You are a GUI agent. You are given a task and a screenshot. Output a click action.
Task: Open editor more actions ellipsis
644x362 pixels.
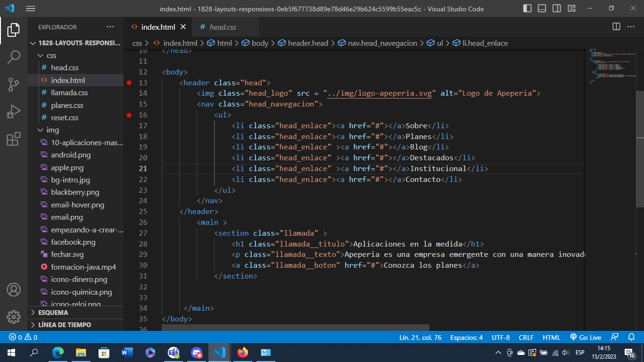pyautogui.click(x=631, y=27)
